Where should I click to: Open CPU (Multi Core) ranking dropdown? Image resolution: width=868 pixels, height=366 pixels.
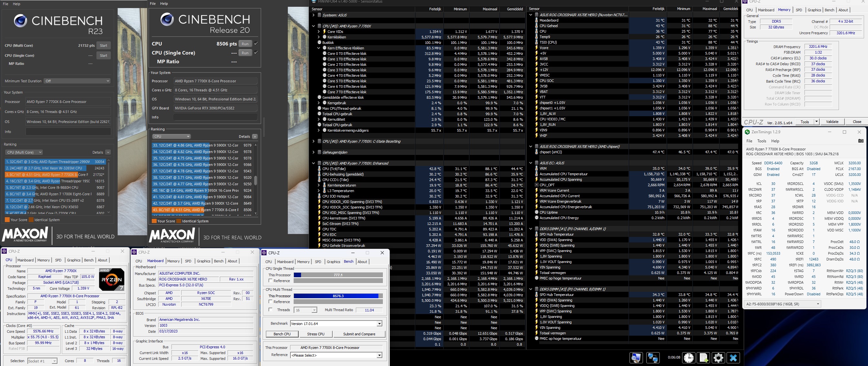pyautogui.click(x=24, y=152)
